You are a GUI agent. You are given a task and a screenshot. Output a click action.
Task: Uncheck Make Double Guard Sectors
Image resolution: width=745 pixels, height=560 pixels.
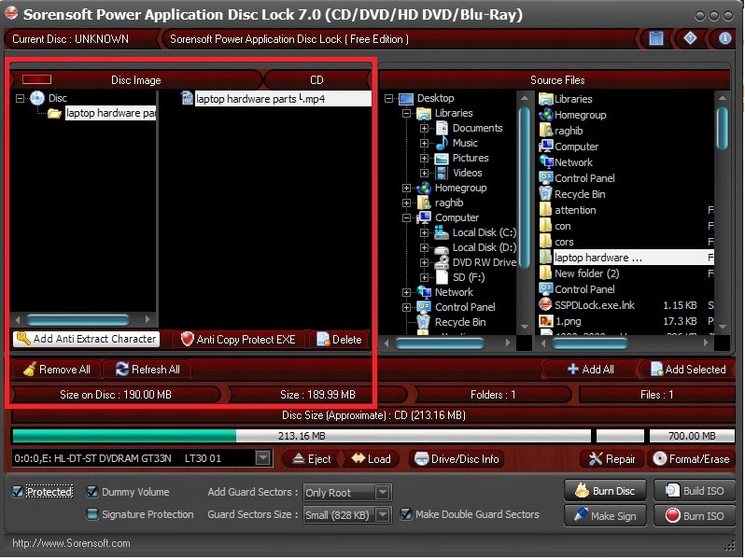pyautogui.click(x=406, y=514)
